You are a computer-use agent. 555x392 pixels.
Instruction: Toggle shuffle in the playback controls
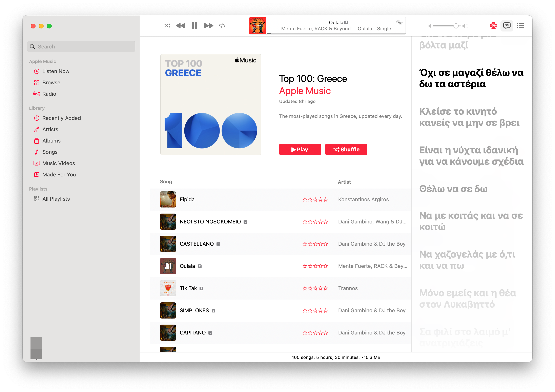[167, 26]
